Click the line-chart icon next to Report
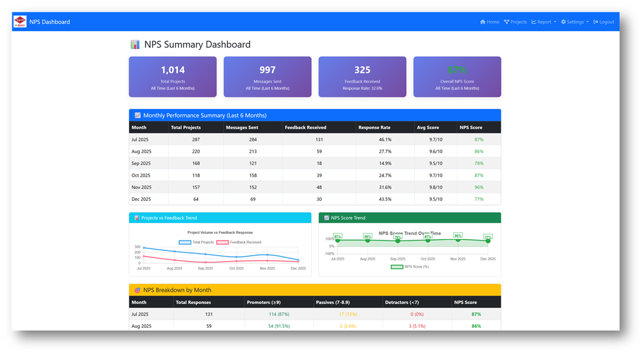Viewport: 644px width, 355px height. [534, 22]
